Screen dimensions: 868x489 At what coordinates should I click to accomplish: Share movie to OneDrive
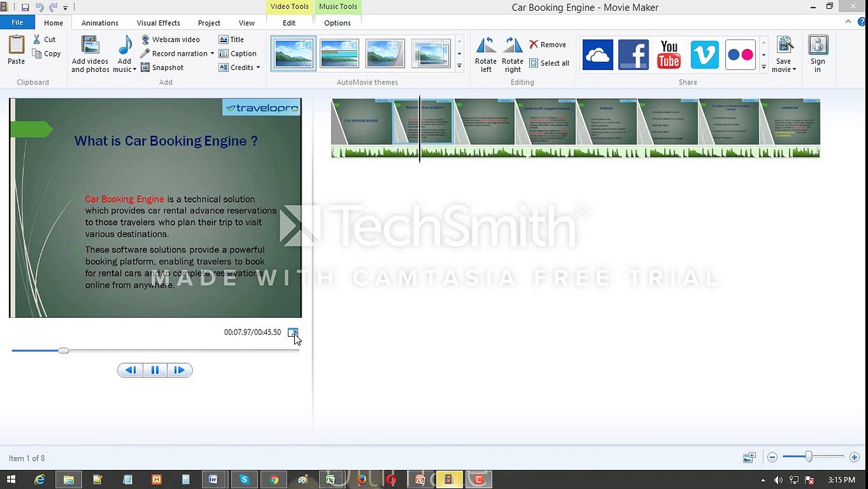(598, 54)
